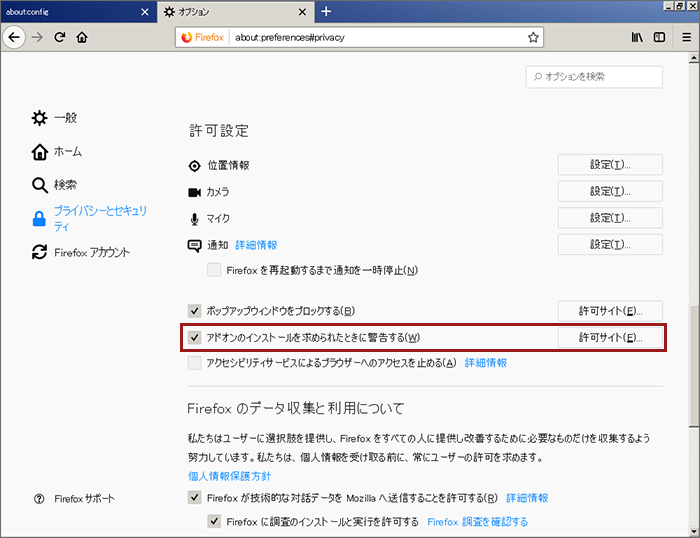Click the 許可設定 section heading
The image size is (700, 538).
click(219, 131)
